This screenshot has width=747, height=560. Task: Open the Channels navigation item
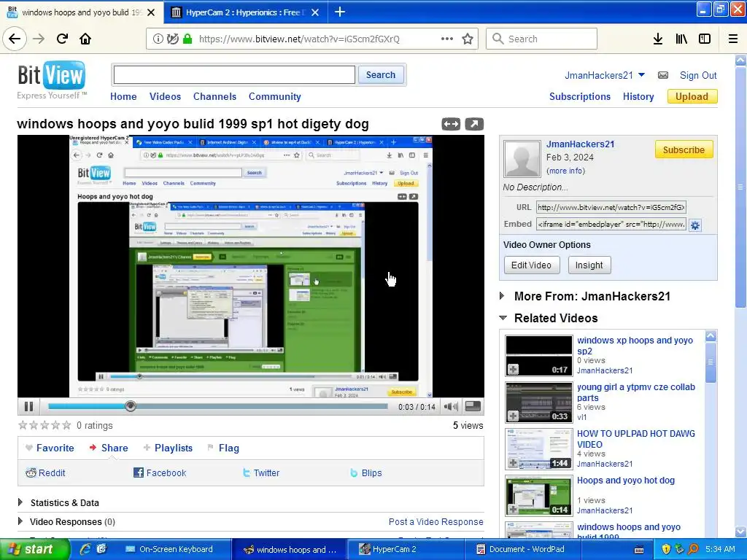click(x=214, y=96)
